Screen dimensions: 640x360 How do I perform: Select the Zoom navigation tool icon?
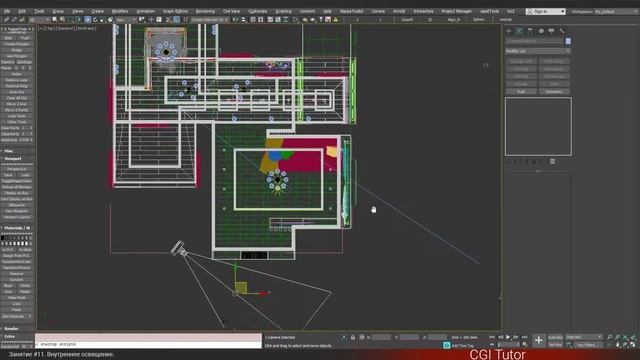point(609,337)
